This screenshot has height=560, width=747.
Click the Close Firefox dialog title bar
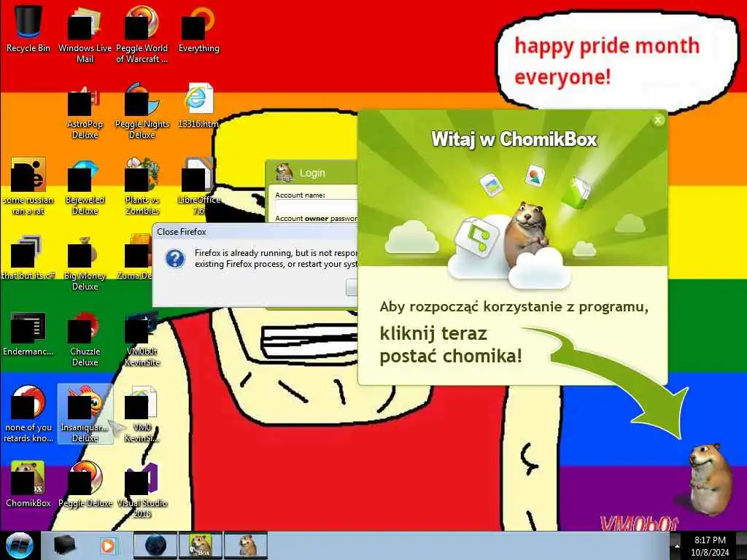pyautogui.click(x=255, y=232)
